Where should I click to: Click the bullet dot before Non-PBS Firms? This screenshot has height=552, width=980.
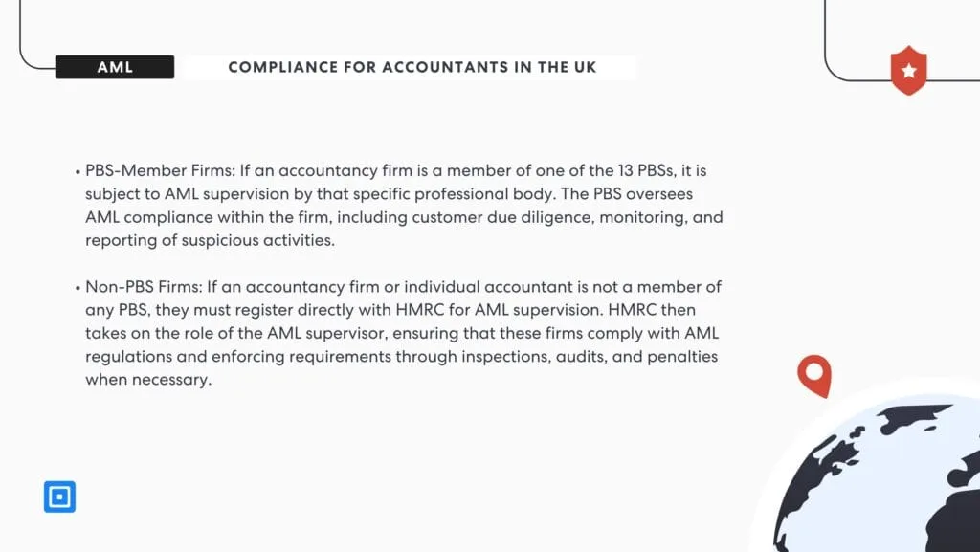pos(78,287)
